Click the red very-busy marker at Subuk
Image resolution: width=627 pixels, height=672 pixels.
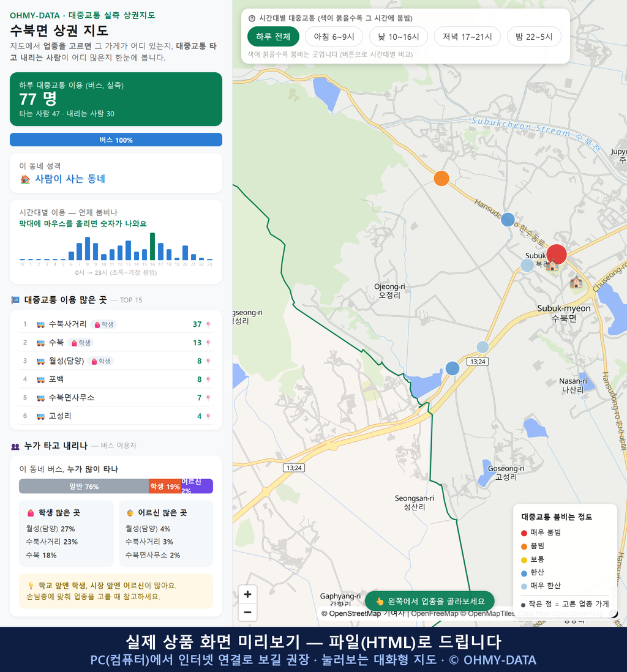[x=556, y=254]
